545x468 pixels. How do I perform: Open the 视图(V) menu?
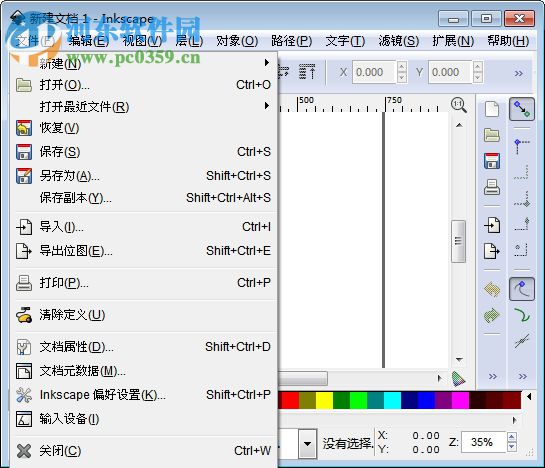pos(143,41)
